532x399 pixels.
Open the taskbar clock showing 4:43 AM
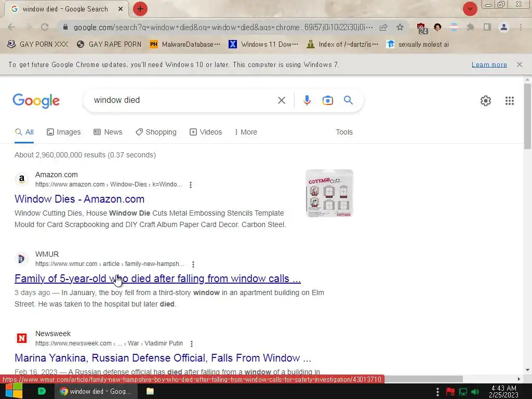503,391
